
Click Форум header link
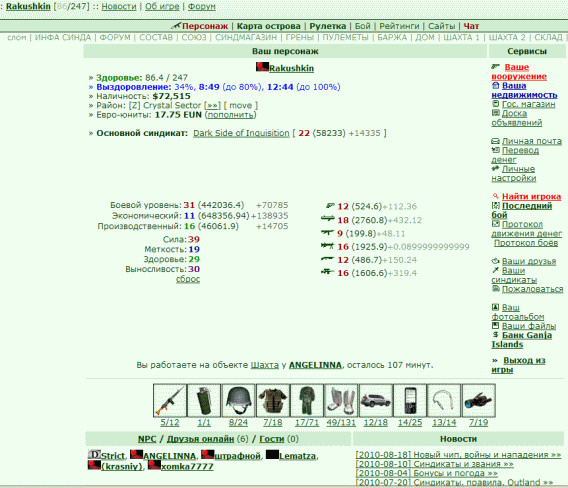[x=201, y=7]
